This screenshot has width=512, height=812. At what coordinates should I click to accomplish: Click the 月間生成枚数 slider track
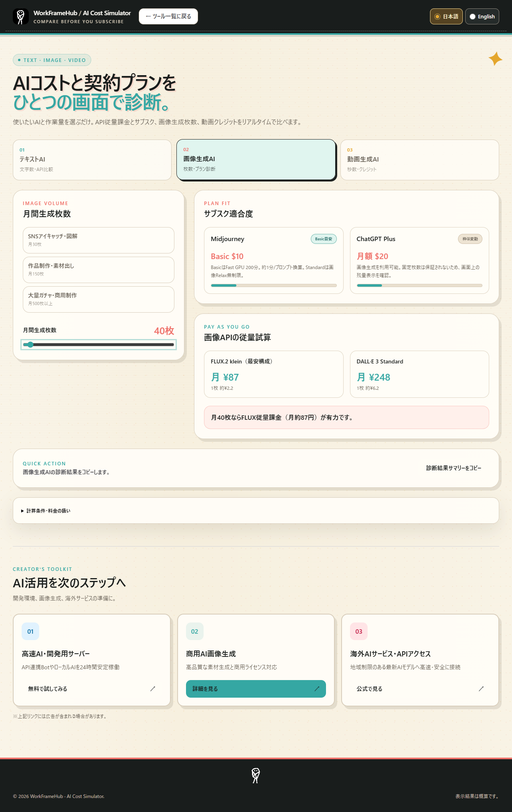click(x=98, y=345)
